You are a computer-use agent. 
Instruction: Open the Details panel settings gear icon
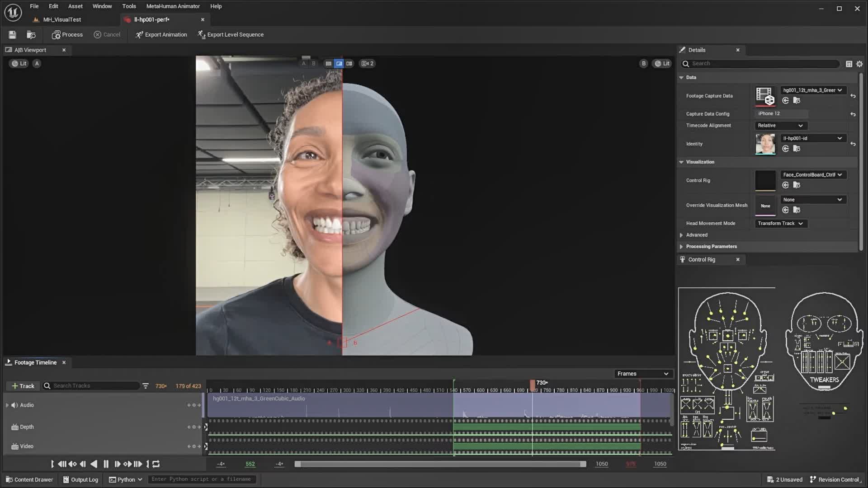[x=859, y=64]
